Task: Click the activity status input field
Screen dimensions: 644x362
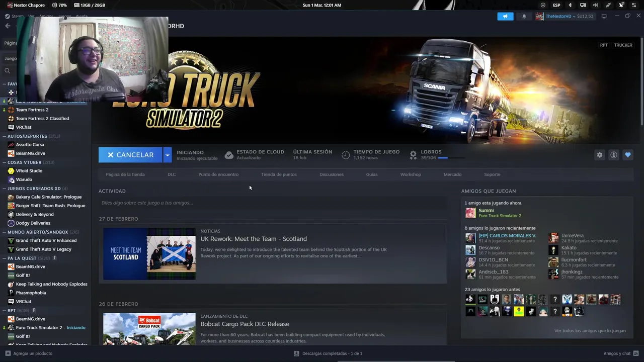Action: pos(273,203)
